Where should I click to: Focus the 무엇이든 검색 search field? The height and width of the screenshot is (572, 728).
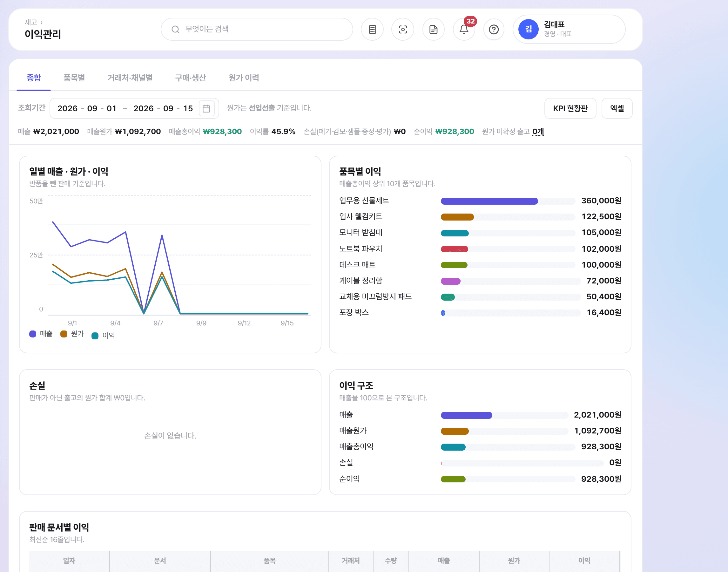click(257, 30)
